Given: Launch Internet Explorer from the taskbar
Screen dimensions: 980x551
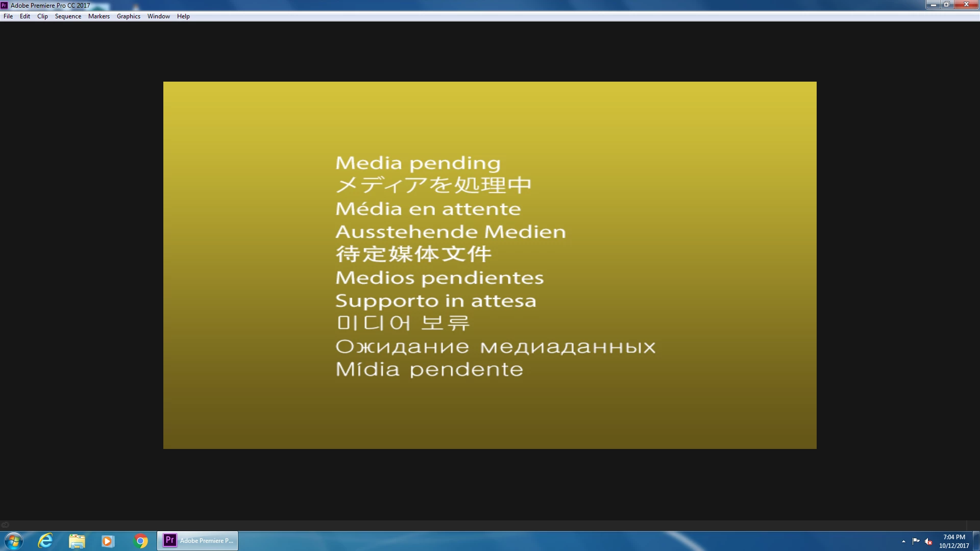Looking at the screenshot, I should tap(45, 541).
